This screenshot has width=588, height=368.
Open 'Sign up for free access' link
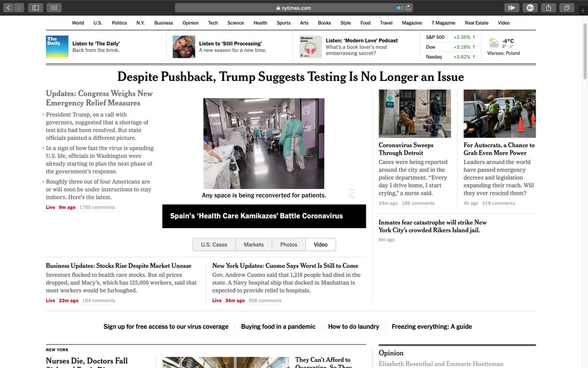pyautogui.click(x=166, y=326)
